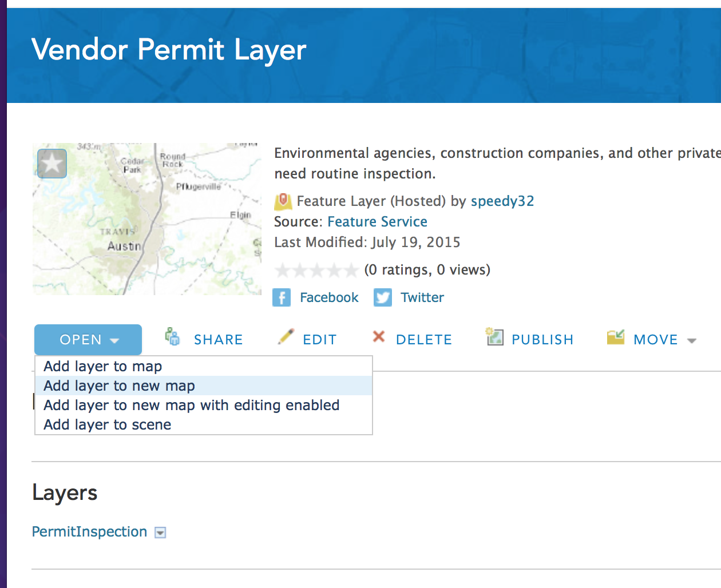Click the Twitter bird icon
Viewport: 721px width, 588px height.
(x=383, y=297)
